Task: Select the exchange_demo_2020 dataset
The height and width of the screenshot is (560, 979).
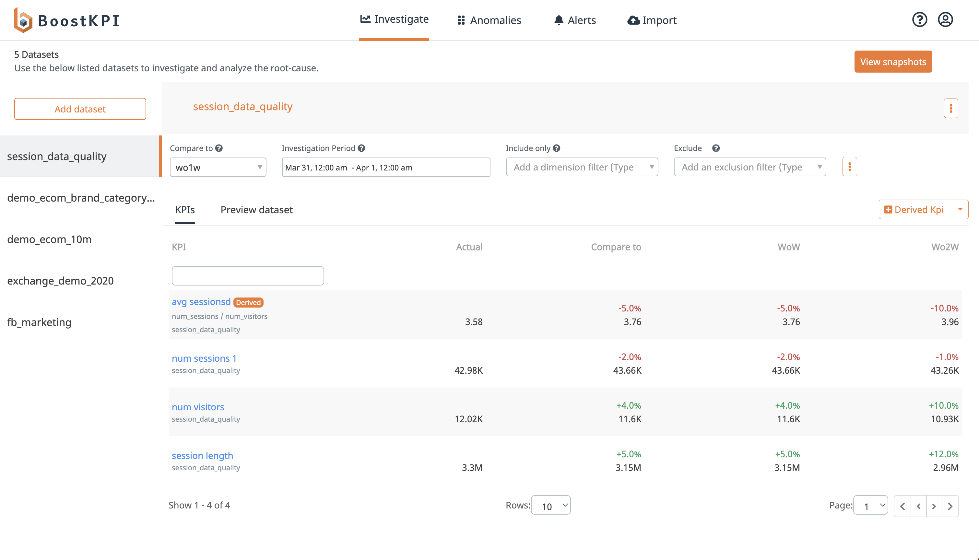Action: [60, 280]
